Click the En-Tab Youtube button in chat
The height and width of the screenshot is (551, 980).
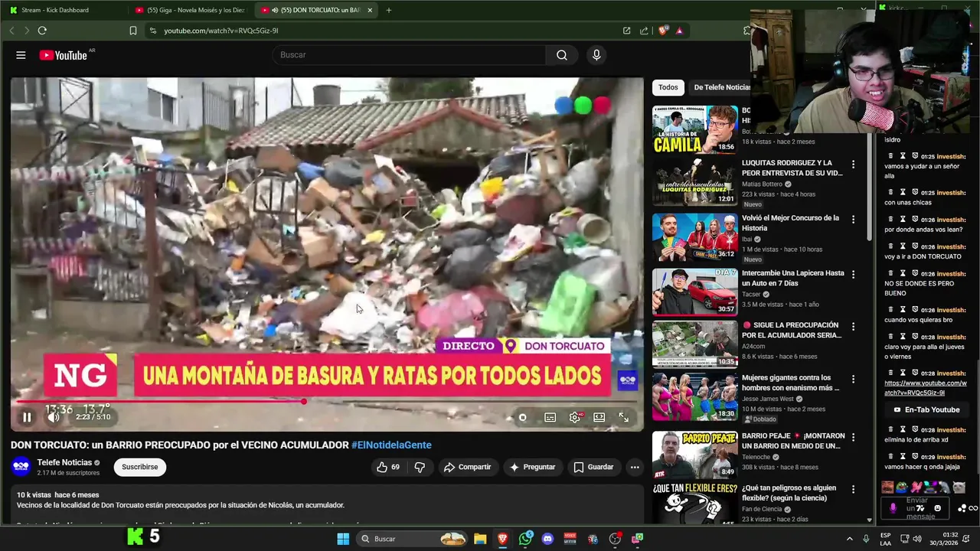click(926, 409)
